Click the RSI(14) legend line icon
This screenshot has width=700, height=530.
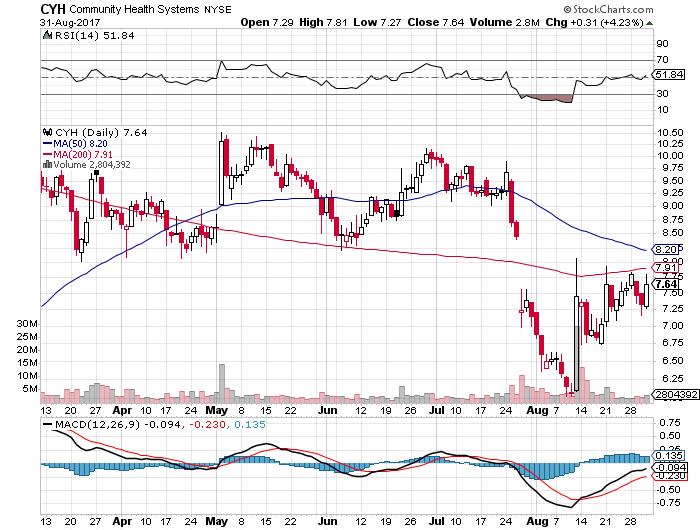(x=45, y=35)
